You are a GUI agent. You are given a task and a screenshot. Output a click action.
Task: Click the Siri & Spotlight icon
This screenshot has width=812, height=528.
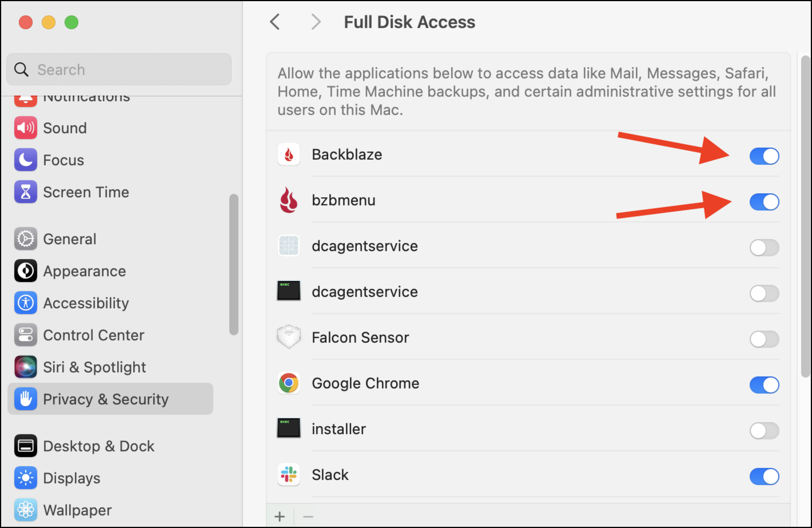pos(25,367)
